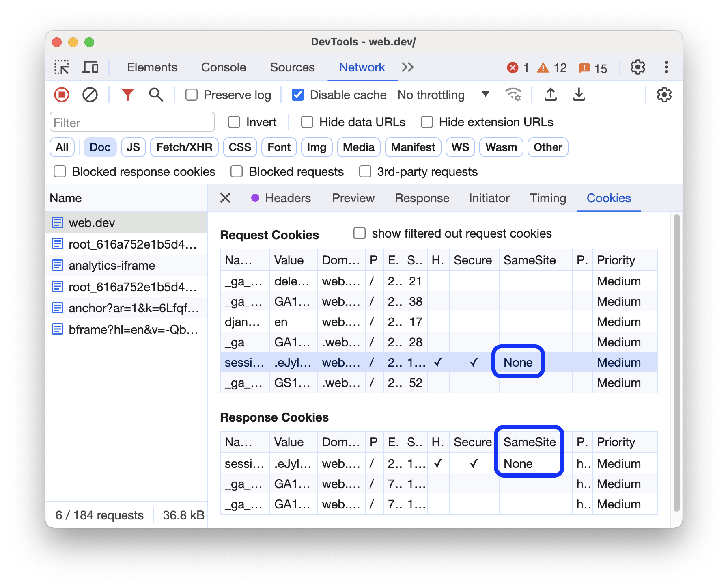Switch to the Console panel
The width and height of the screenshot is (728, 588).
click(223, 67)
